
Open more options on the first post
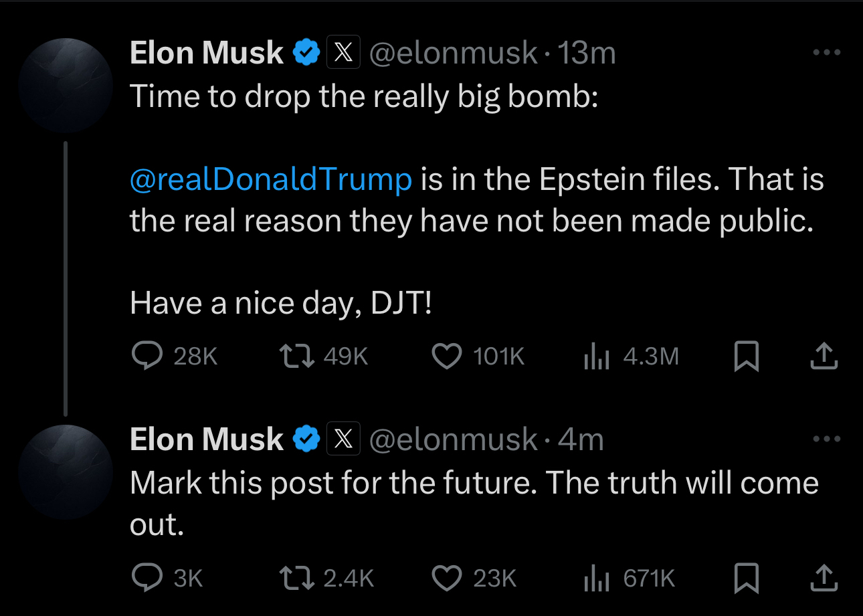[x=827, y=53]
